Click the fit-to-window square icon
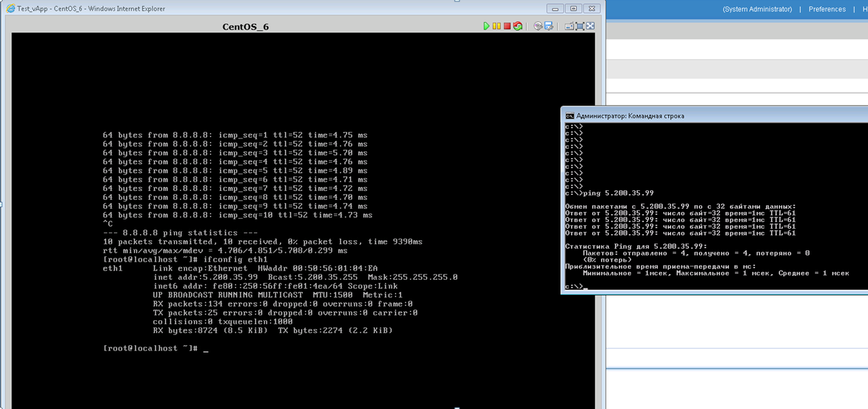The height and width of the screenshot is (409, 868). (579, 26)
